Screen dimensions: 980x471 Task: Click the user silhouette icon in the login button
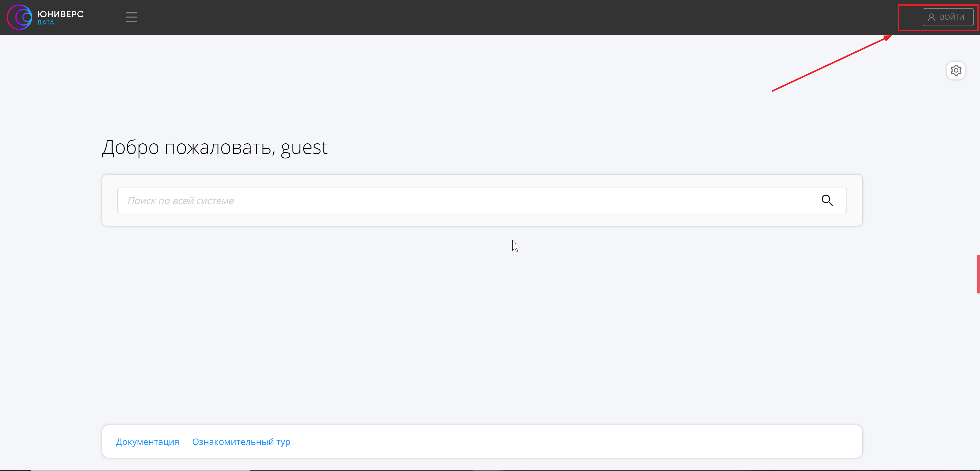(931, 17)
